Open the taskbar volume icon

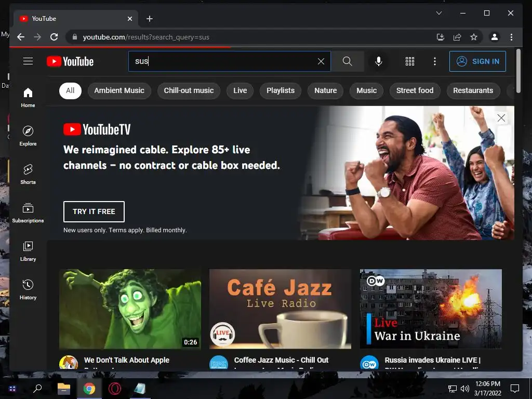click(x=465, y=389)
